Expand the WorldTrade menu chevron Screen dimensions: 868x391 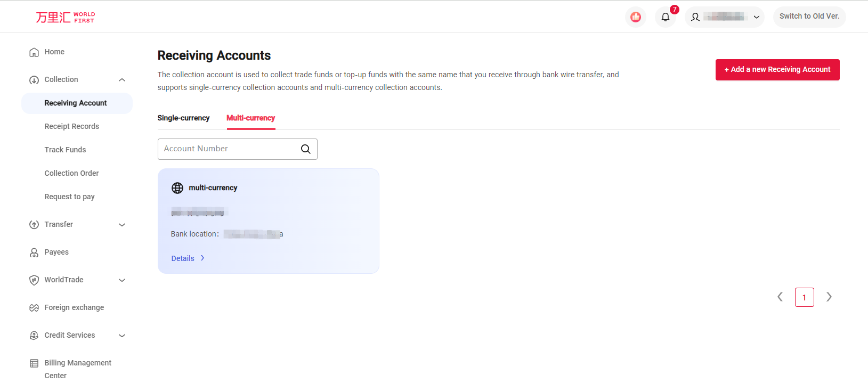coord(122,280)
